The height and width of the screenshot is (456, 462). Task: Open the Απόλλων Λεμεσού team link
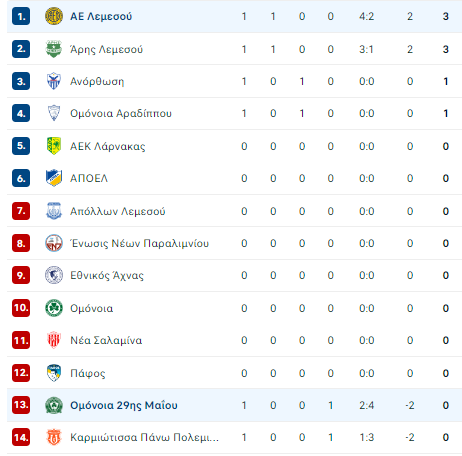pyautogui.click(x=117, y=211)
